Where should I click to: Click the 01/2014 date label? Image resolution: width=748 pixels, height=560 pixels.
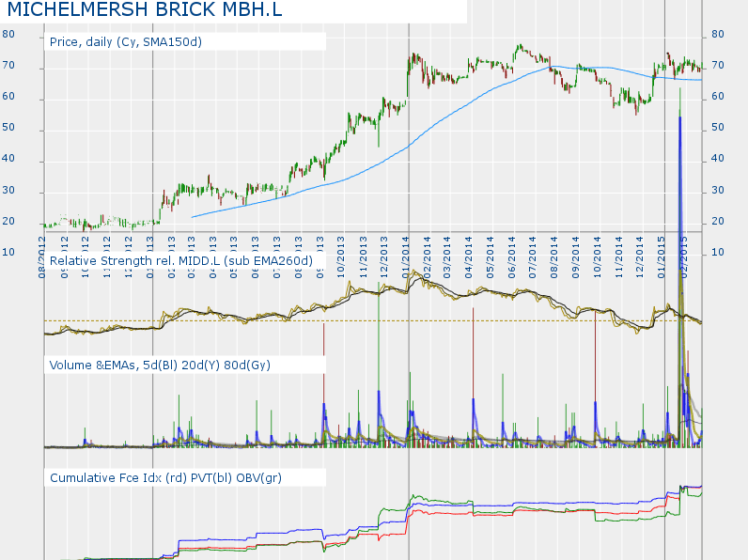point(407,257)
